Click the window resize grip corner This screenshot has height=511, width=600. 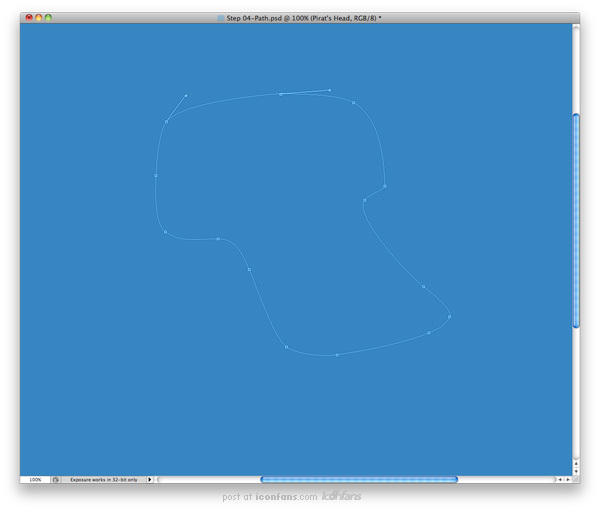click(x=576, y=480)
